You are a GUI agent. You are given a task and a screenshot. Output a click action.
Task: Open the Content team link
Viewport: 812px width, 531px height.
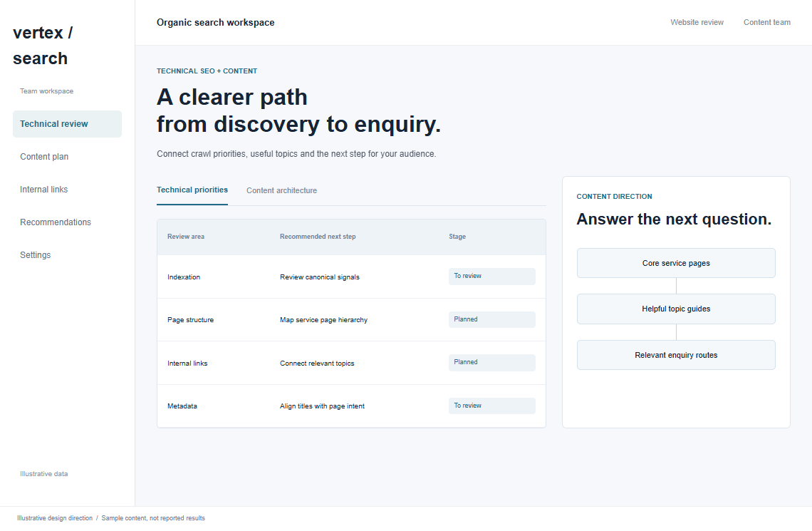(x=767, y=22)
